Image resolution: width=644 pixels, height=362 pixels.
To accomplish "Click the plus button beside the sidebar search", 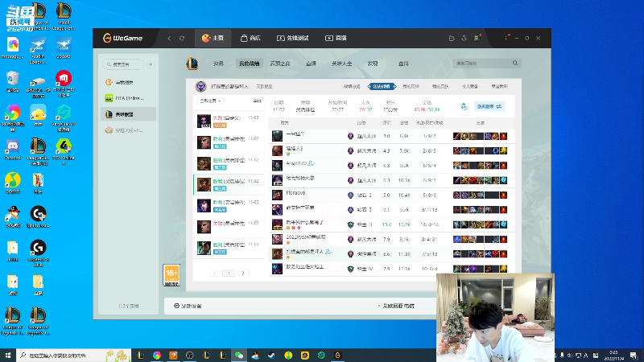I will pos(151,64).
